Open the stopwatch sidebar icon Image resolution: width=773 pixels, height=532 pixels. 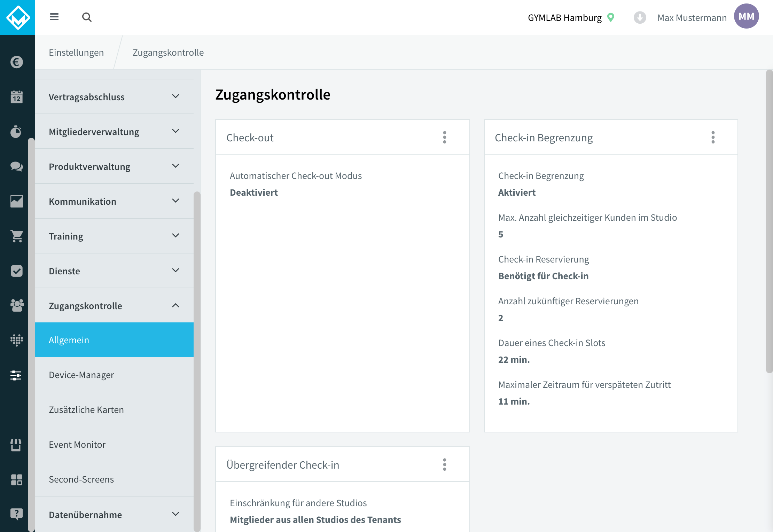(16, 132)
